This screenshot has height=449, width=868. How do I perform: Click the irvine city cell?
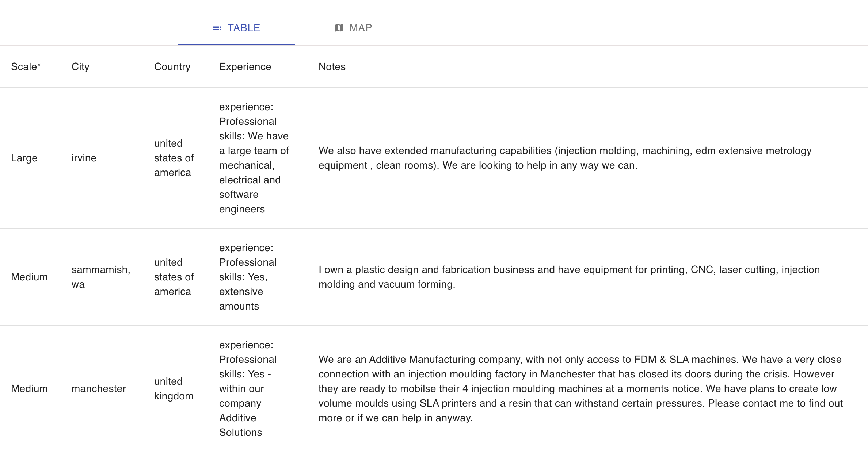84,158
